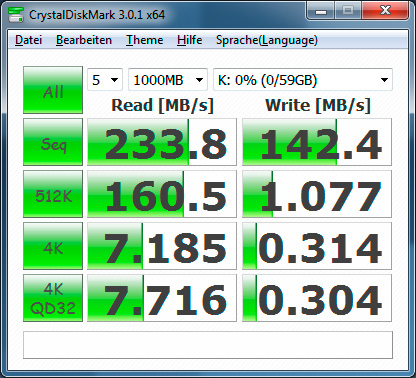This screenshot has width=416, height=378.
Task: Close the CrystalDiskMark window
Action: point(385,12)
